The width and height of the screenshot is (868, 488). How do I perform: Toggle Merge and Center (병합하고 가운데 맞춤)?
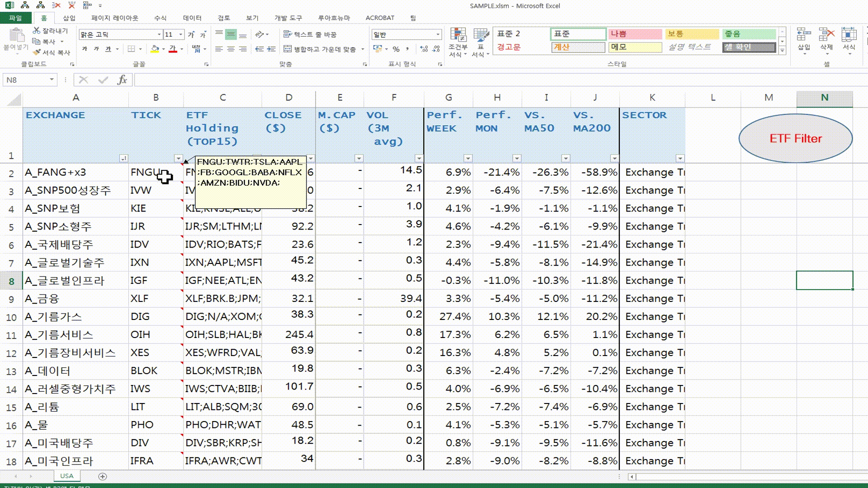click(x=320, y=49)
